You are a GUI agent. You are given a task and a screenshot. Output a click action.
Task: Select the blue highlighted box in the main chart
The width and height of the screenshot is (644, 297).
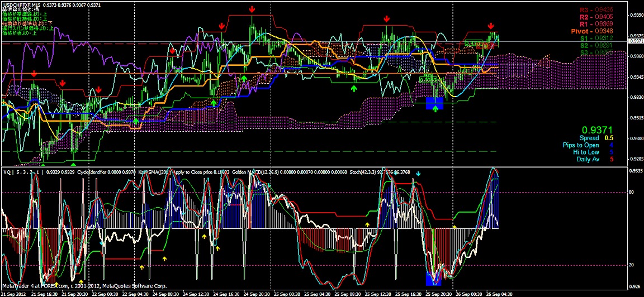click(434, 103)
